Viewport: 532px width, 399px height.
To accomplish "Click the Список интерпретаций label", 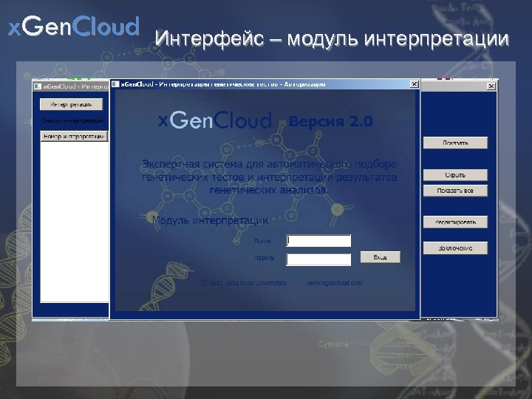I will coord(73,120).
